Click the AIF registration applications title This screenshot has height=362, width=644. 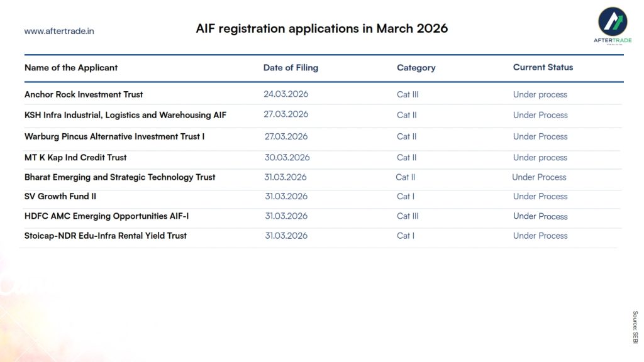coord(322,29)
